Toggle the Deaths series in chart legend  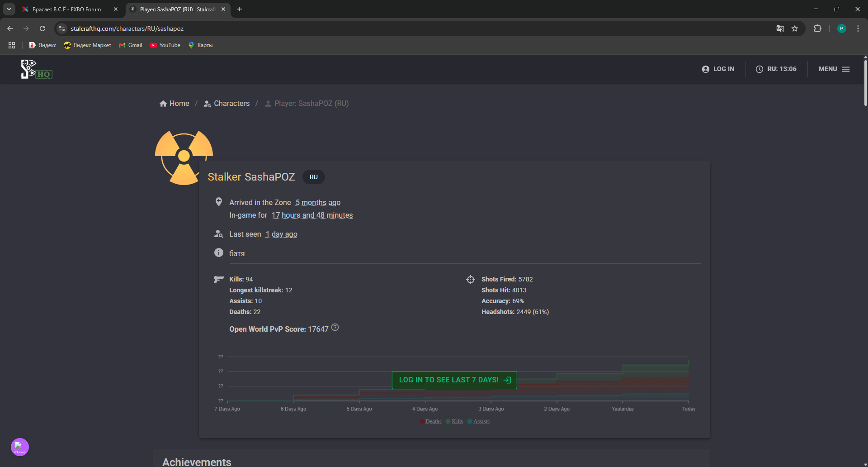430,421
